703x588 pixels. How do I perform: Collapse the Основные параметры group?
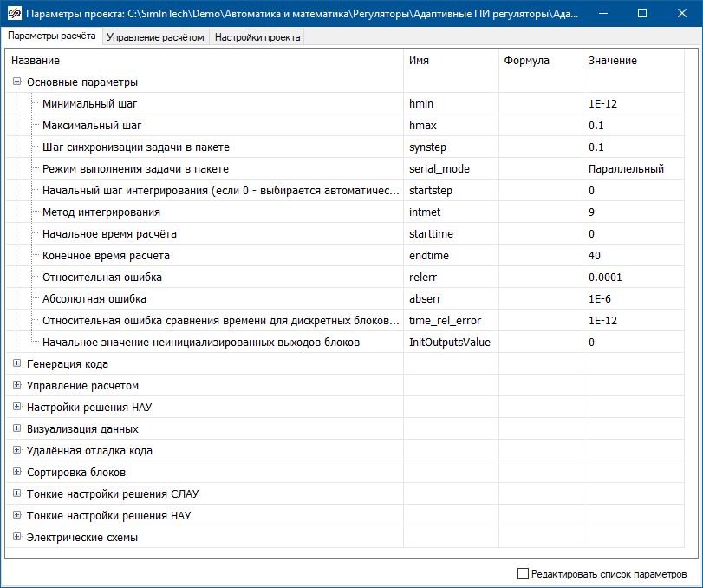click(16, 82)
